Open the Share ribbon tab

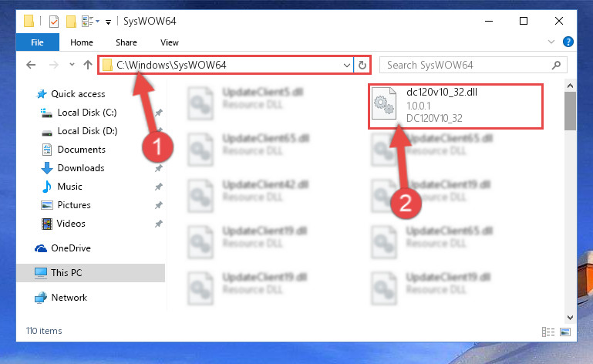click(126, 42)
